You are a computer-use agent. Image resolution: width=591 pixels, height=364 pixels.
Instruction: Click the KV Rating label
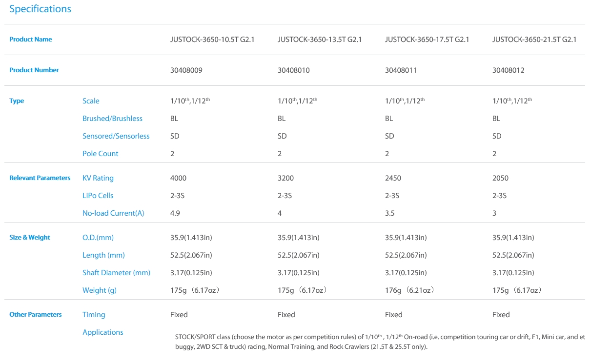pos(98,178)
